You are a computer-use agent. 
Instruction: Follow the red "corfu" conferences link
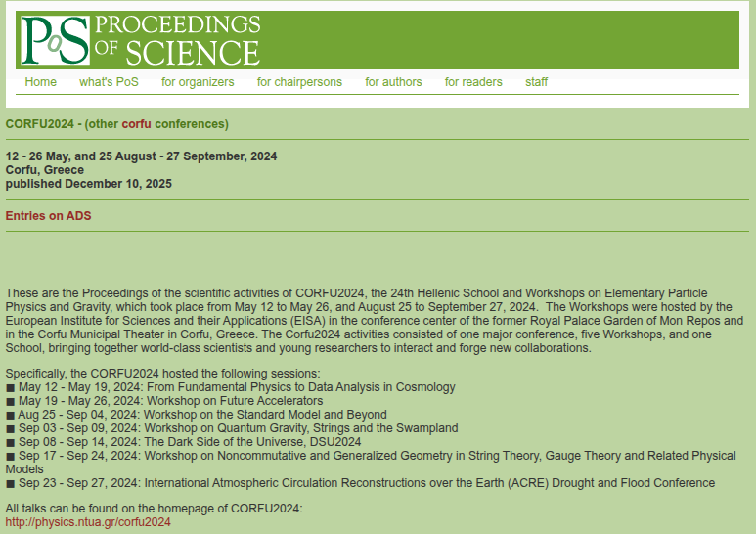pos(137,124)
